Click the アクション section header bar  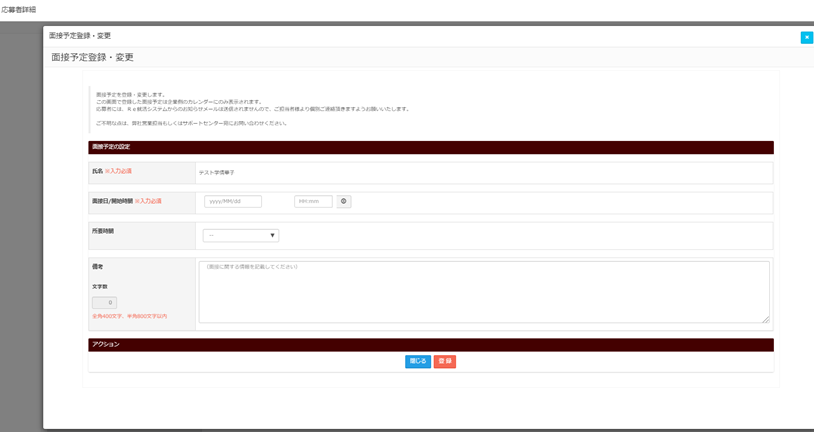coord(430,344)
